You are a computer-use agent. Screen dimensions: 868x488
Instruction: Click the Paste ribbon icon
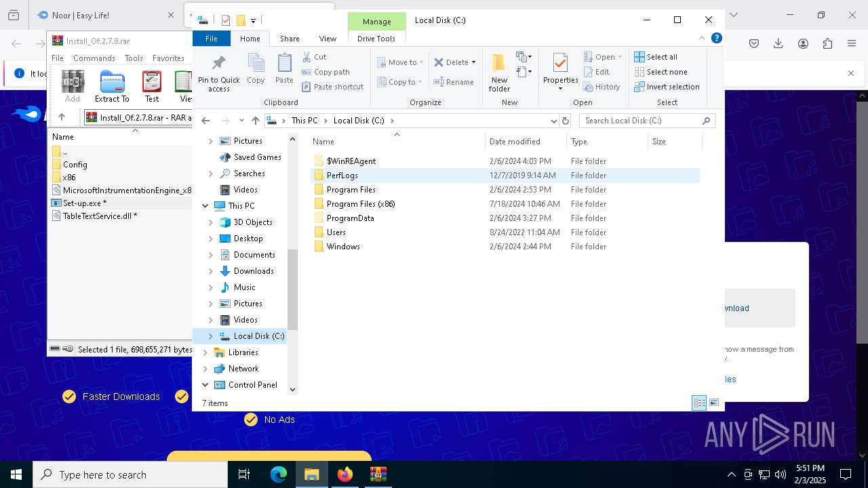(x=284, y=70)
